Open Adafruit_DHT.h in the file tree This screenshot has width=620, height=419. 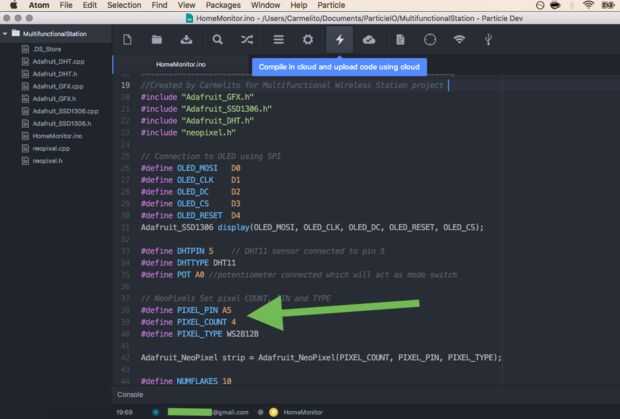pyautogui.click(x=55, y=74)
